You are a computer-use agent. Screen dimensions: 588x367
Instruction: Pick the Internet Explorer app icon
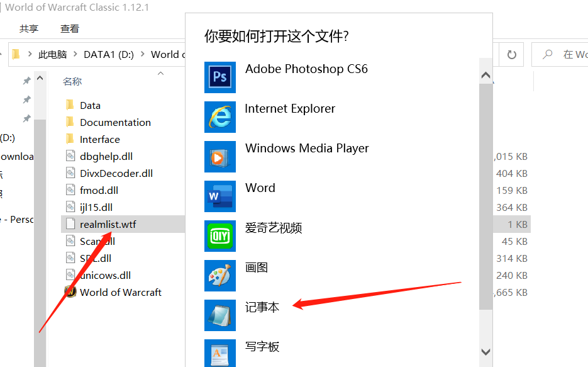point(219,117)
